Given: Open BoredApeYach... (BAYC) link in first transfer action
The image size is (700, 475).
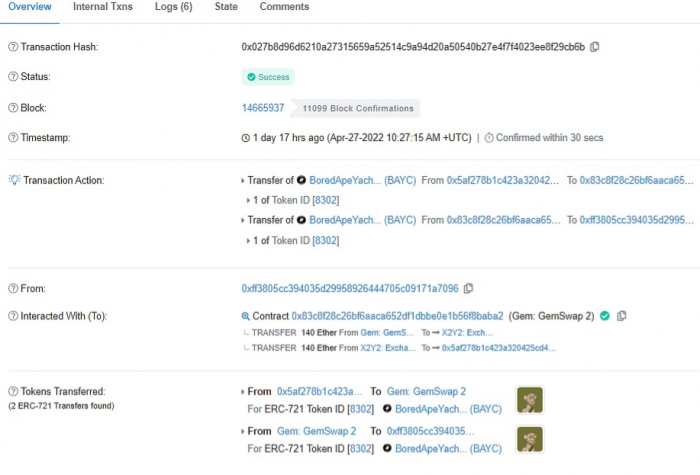Looking at the screenshot, I should click(x=362, y=180).
